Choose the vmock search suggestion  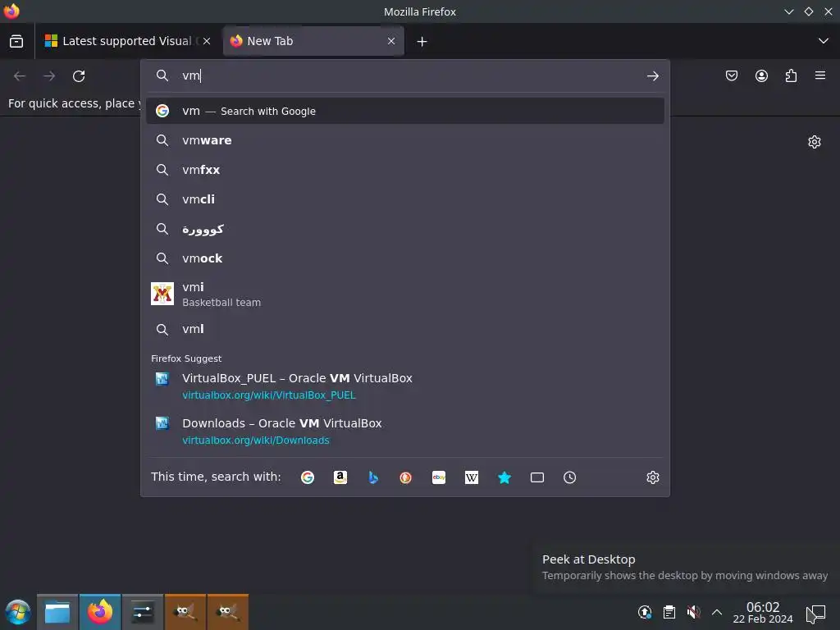[x=405, y=258]
